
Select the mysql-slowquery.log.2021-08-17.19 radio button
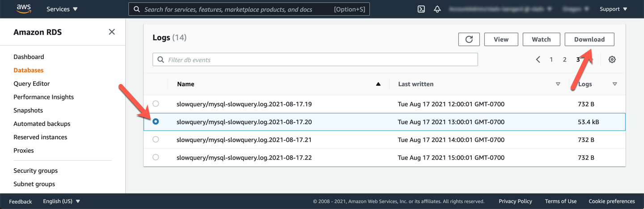156,104
